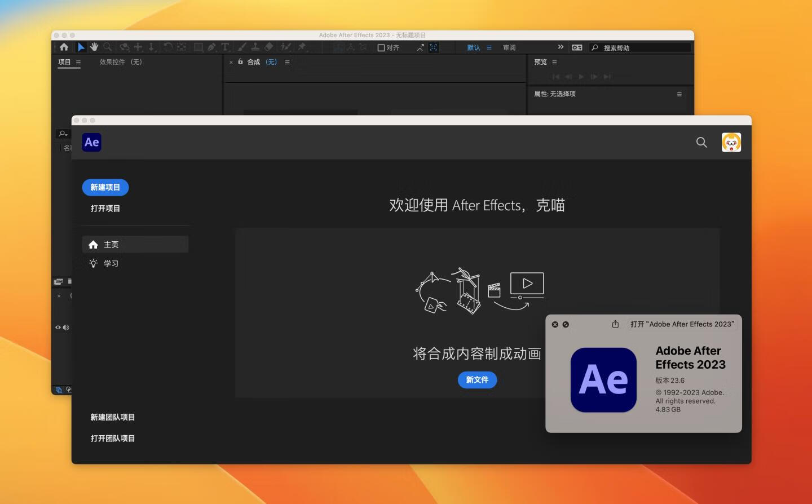Open the 预览 panel menu
This screenshot has height=504, width=812.
[x=554, y=63]
